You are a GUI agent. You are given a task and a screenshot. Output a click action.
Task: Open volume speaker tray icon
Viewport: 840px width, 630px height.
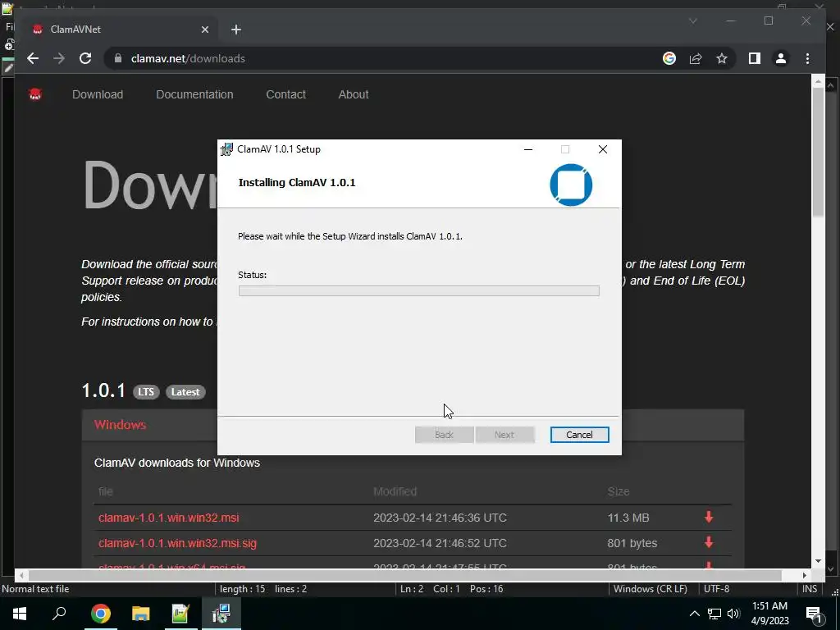[733, 614]
